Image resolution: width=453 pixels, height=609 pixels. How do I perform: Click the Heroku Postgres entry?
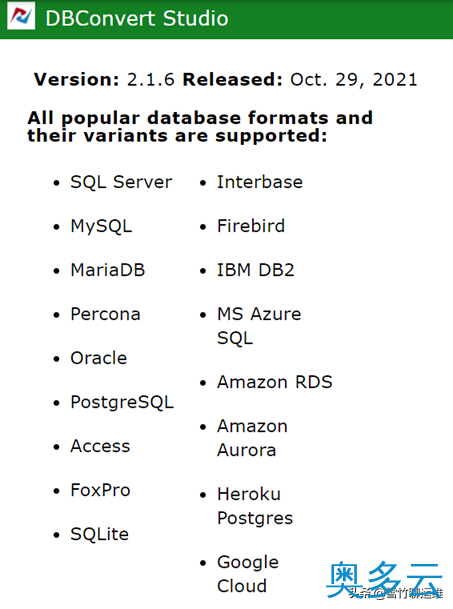[x=255, y=506]
